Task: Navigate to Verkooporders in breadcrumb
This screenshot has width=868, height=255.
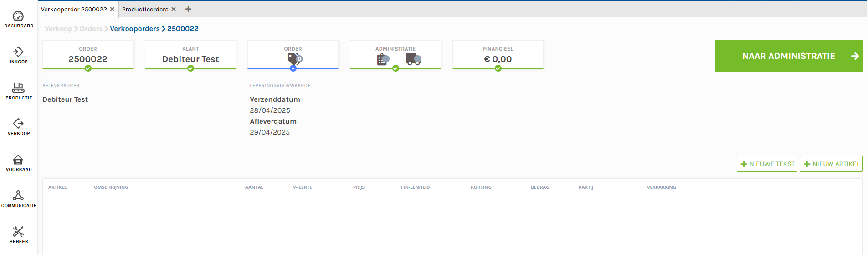Action: point(135,29)
